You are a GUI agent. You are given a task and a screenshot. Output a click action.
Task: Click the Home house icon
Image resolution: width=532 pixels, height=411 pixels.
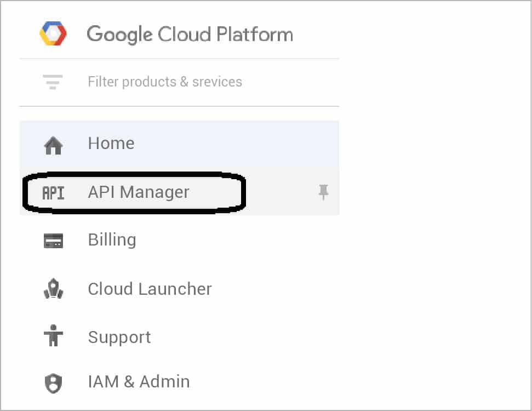click(53, 145)
